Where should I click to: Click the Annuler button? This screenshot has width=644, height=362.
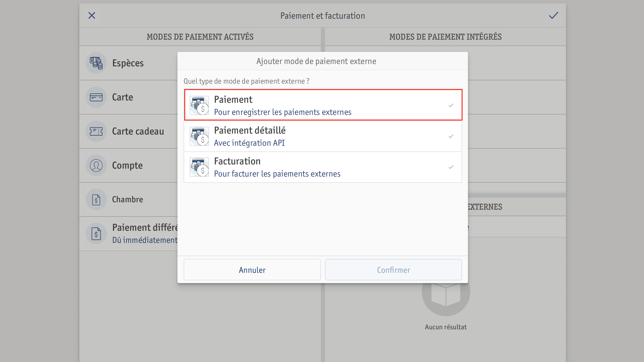(252, 270)
